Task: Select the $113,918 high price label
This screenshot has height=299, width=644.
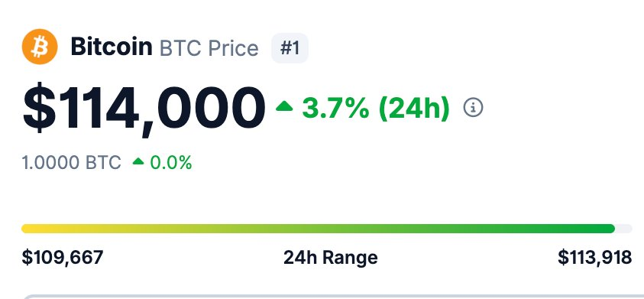Action: [594, 258]
